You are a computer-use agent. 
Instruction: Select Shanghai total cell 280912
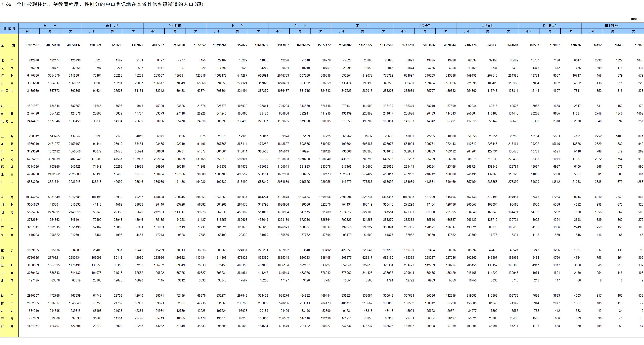pyautogui.click(x=34, y=136)
